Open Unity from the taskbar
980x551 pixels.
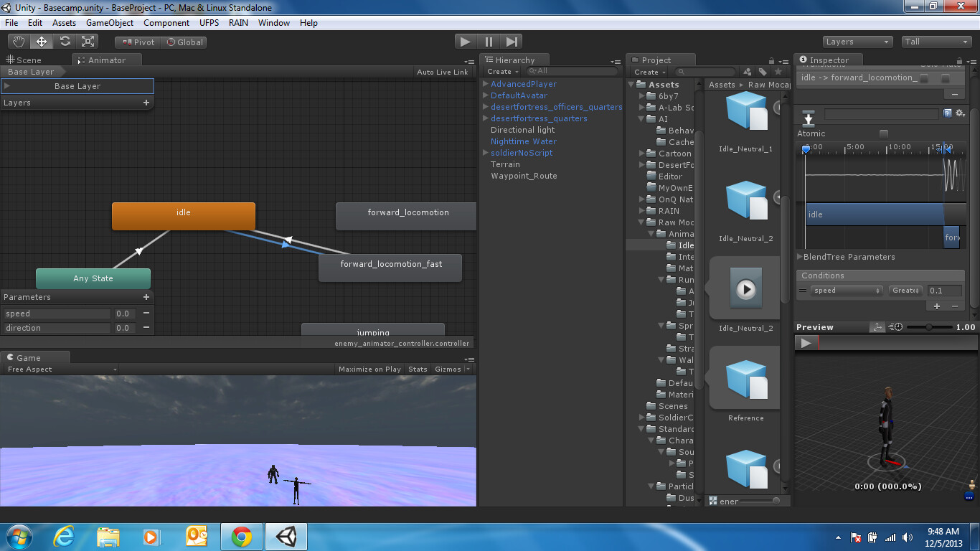tap(286, 536)
